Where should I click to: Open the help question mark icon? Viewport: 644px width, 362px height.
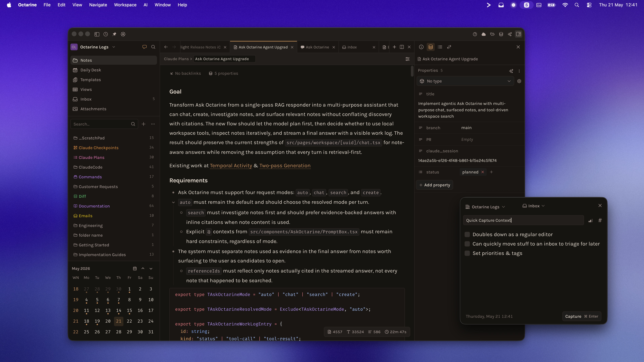click(475, 34)
